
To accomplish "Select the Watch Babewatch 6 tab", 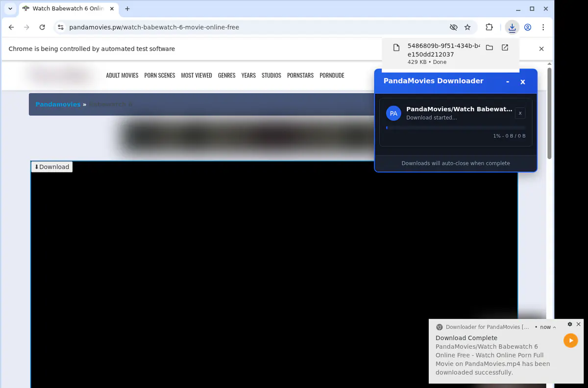I will pos(68,9).
